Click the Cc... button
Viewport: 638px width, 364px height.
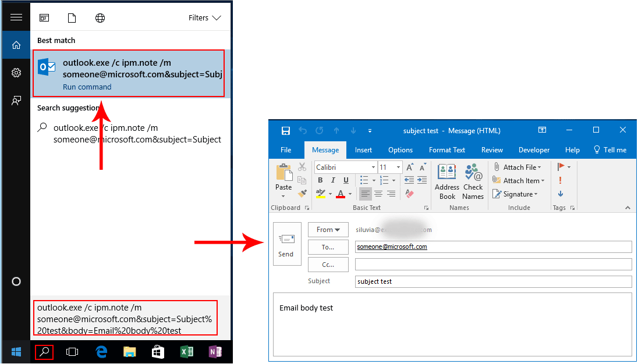coord(328,265)
